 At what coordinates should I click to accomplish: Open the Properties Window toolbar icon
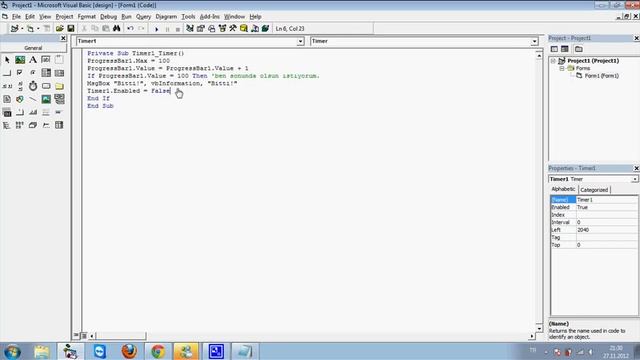click(200, 29)
